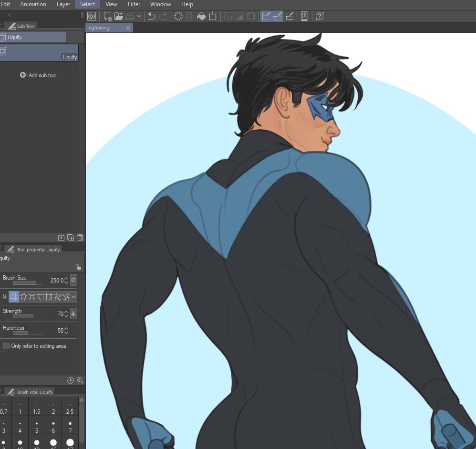Screen dimensions: 476x449
Task: Click the Invert selected area icon
Action: (x=239, y=16)
